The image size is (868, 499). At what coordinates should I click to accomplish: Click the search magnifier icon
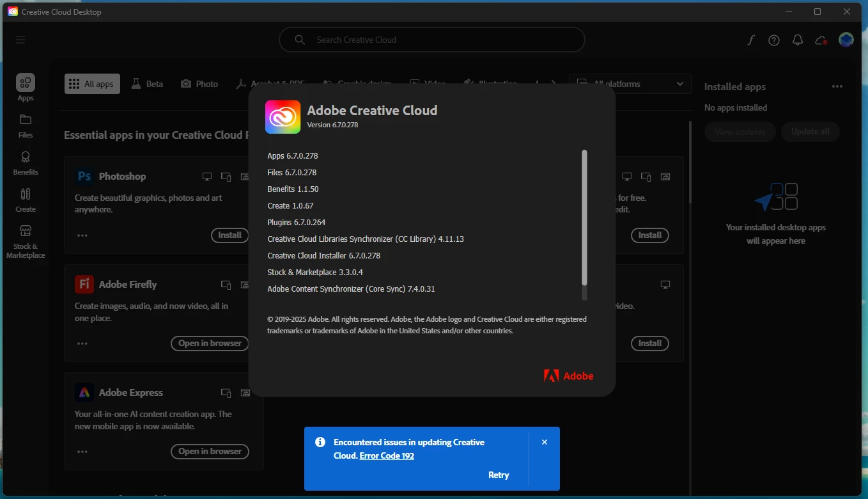point(299,40)
